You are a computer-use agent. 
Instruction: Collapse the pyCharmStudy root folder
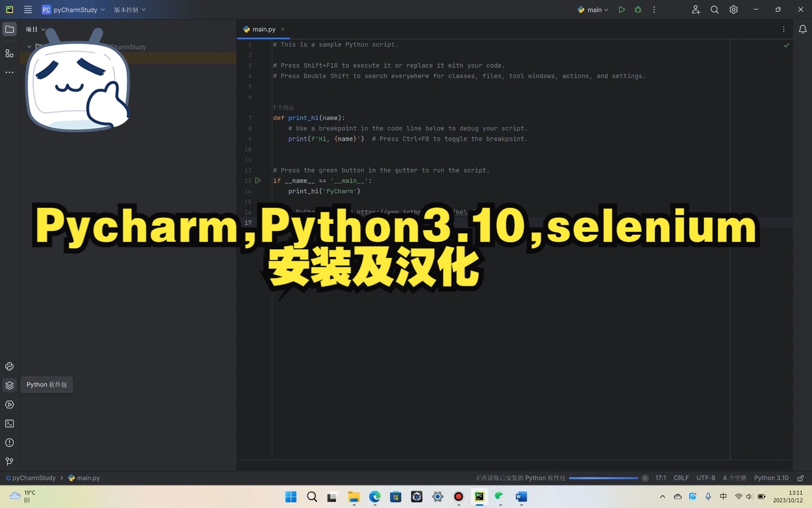pos(29,47)
